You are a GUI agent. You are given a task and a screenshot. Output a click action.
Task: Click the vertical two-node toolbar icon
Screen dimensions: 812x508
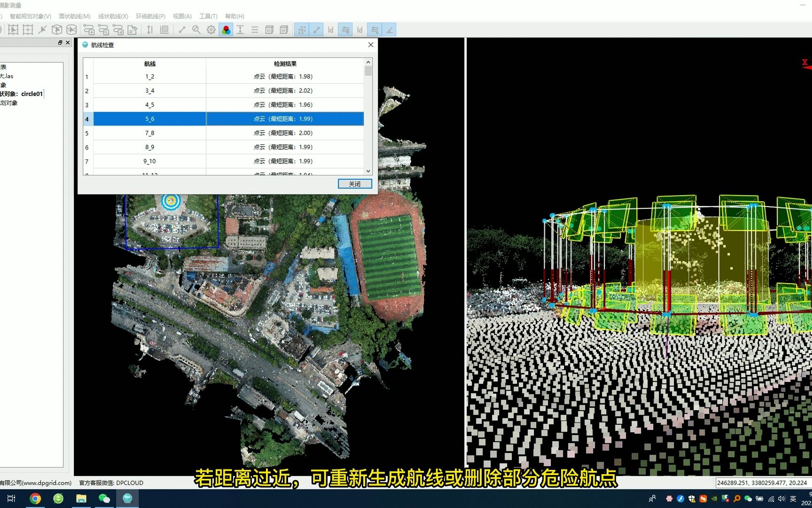coord(150,30)
